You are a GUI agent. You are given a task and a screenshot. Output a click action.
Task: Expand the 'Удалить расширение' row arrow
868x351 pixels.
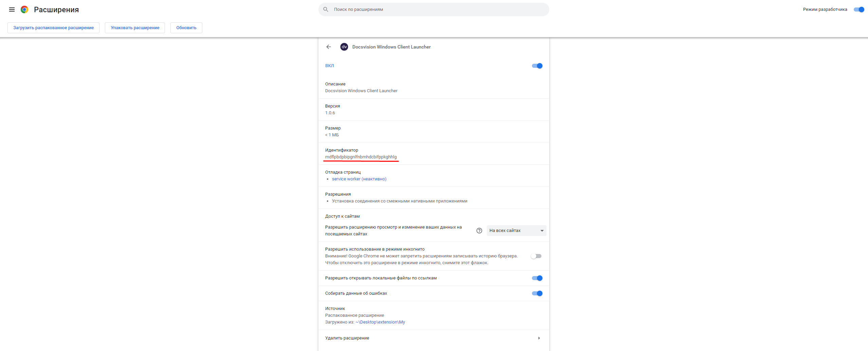tap(539, 338)
